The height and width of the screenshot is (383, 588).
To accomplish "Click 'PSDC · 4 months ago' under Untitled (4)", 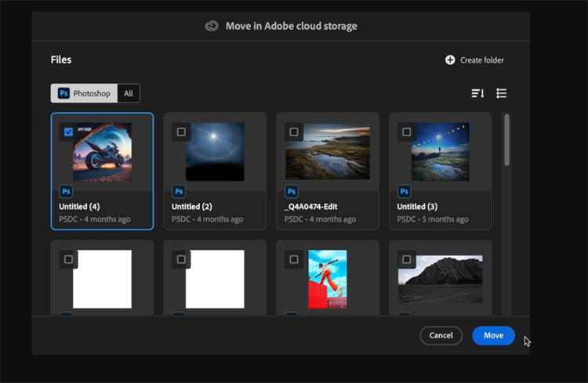I will tap(95, 219).
